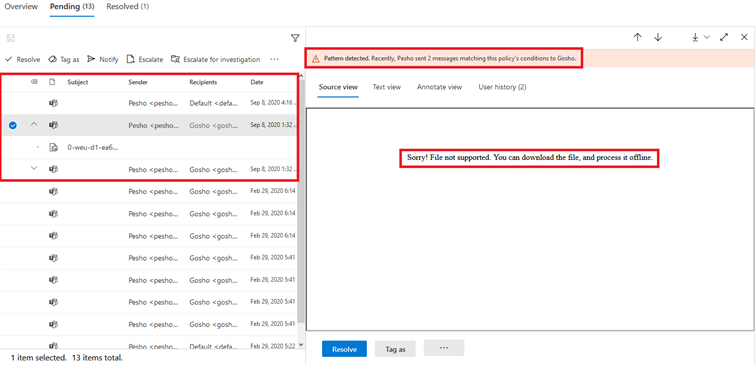The height and width of the screenshot is (365, 756).
Task: Click the file type column header icon
Action: pos(53,82)
